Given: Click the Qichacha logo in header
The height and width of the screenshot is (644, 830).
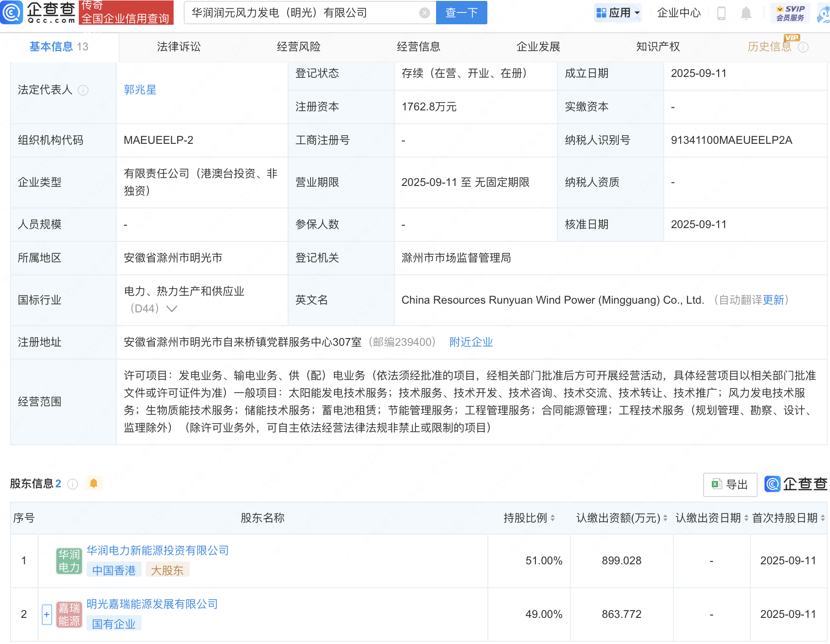Looking at the screenshot, I should (38, 12).
